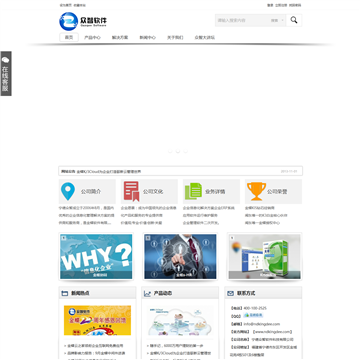Click the blue Z company logo
Viewport: 360px width, 360px height.
[x=69, y=21]
